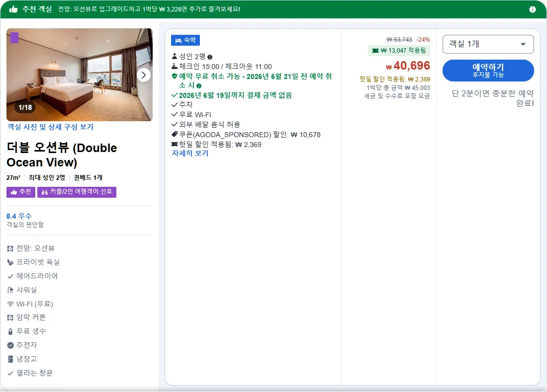Click the 1/18 photo counter
This screenshot has height=392, width=547.
25,107
